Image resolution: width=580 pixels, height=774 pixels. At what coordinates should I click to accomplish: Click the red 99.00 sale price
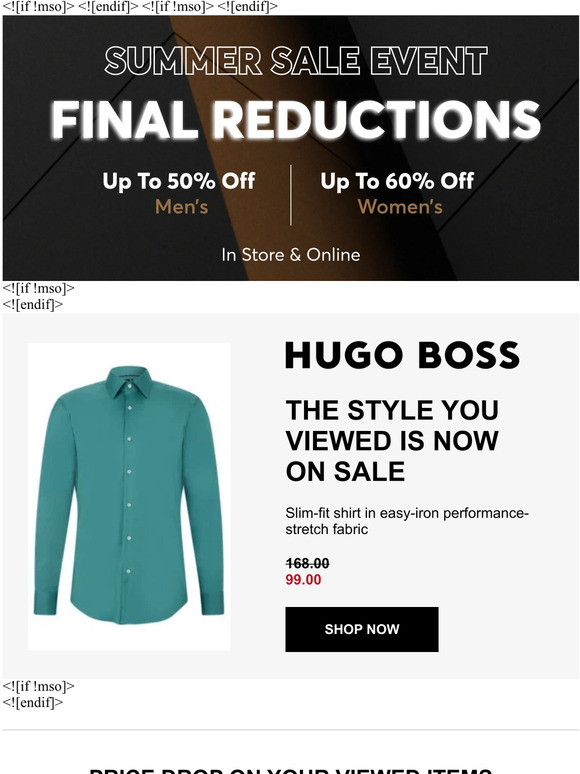point(303,580)
